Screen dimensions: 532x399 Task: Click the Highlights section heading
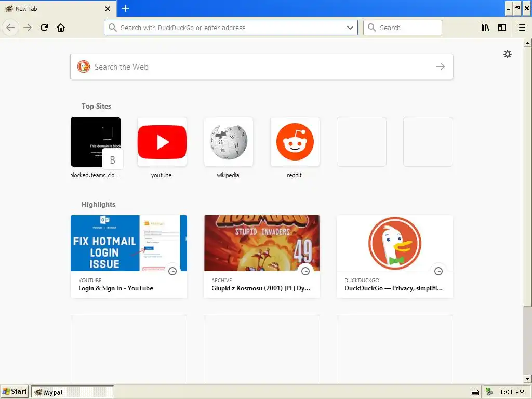[98, 204]
